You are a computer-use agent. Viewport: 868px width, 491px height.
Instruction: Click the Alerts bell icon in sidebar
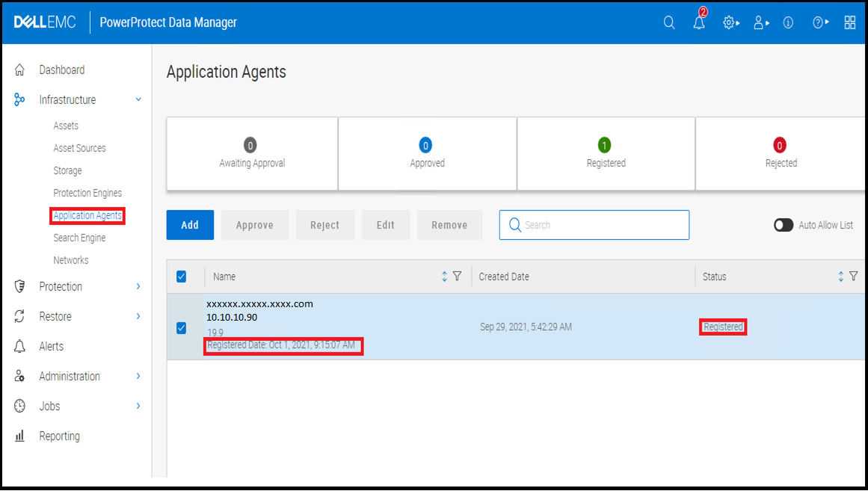[x=19, y=346]
